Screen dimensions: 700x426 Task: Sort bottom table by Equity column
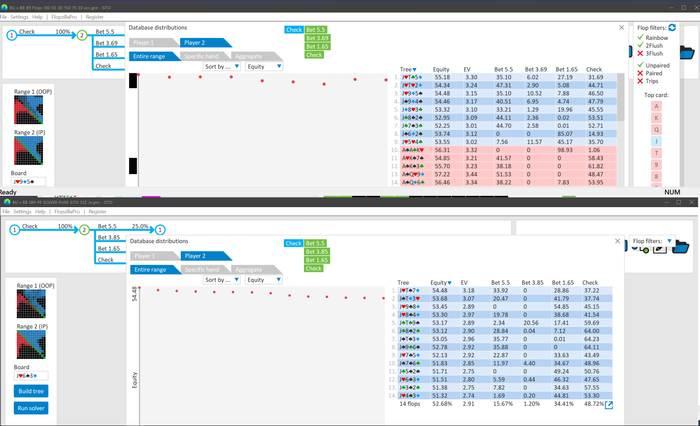coord(441,283)
